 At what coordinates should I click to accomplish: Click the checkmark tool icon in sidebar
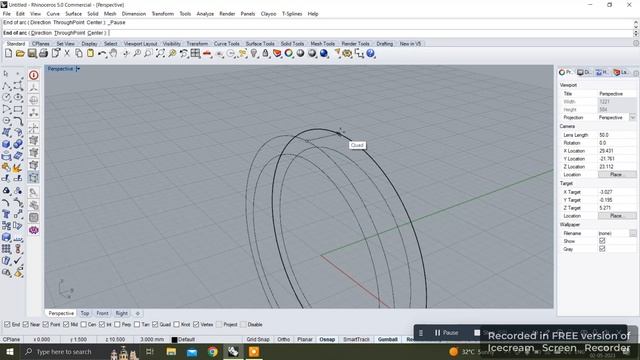18,260
